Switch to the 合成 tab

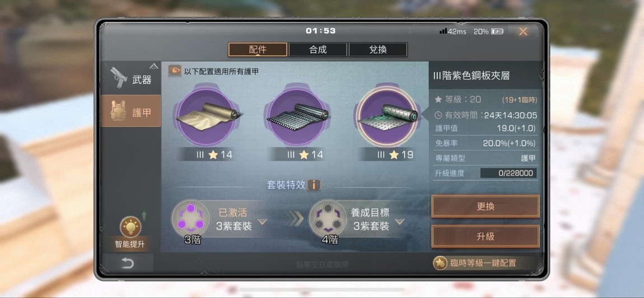coord(318,50)
